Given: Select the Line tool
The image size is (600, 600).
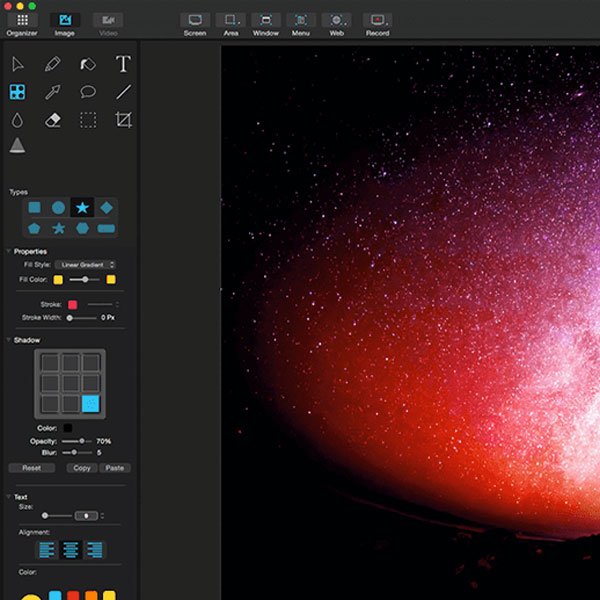Looking at the screenshot, I should pyautogui.click(x=123, y=92).
